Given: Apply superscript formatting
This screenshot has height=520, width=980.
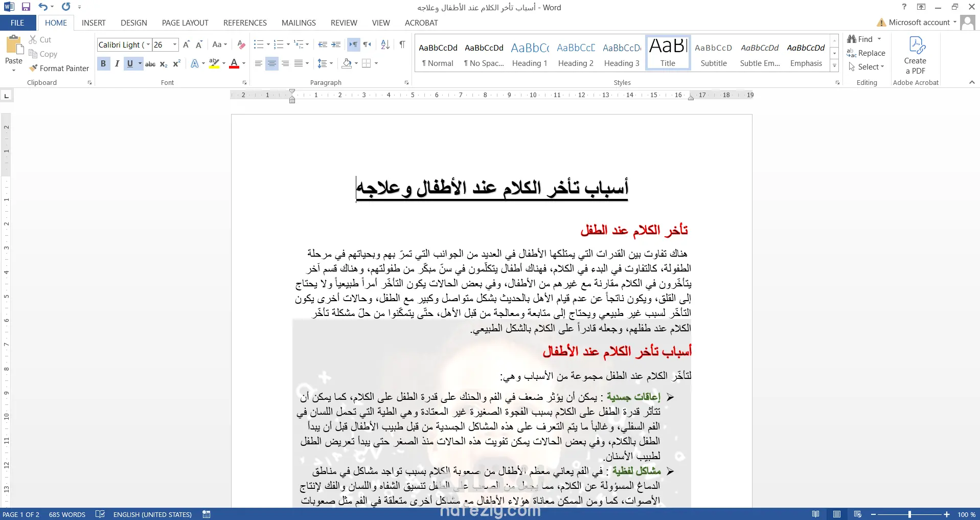Looking at the screenshot, I should (x=176, y=64).
